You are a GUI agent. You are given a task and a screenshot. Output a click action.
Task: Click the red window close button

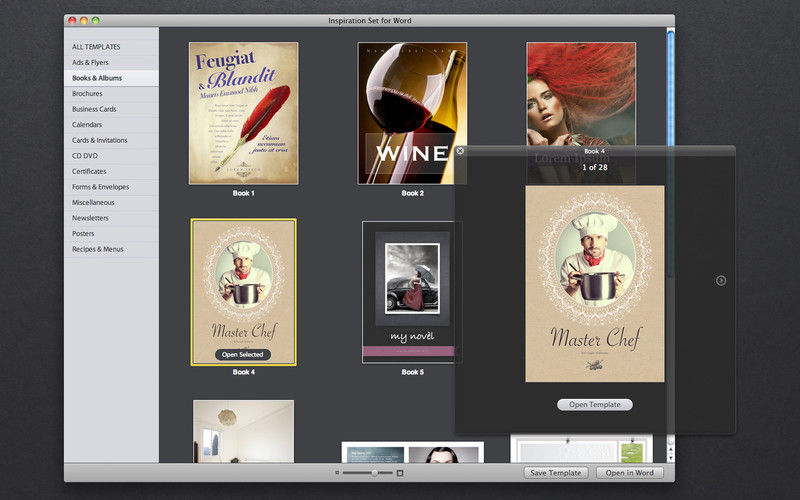72,20
